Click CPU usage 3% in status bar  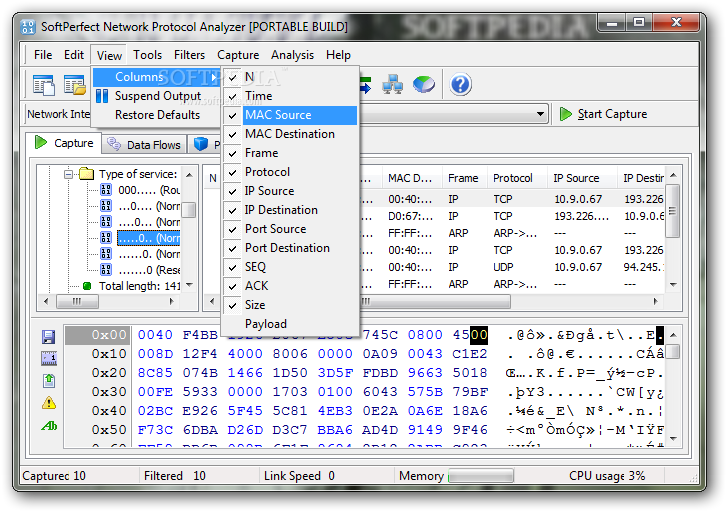(607, 476)
